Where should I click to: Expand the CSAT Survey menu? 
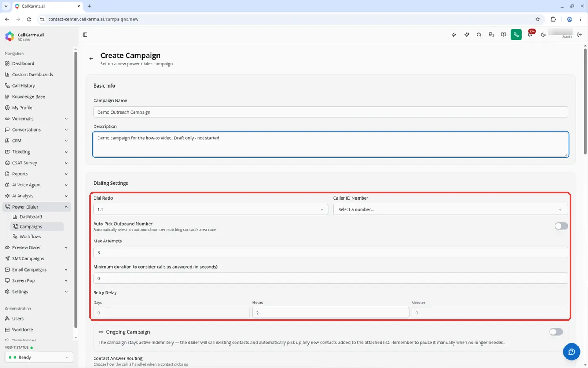(36, 163)
